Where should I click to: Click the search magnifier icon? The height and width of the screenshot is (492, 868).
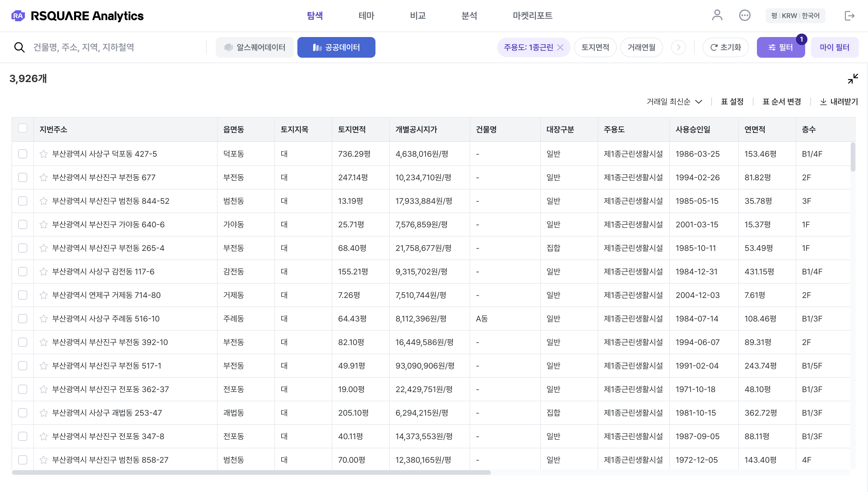19,47
